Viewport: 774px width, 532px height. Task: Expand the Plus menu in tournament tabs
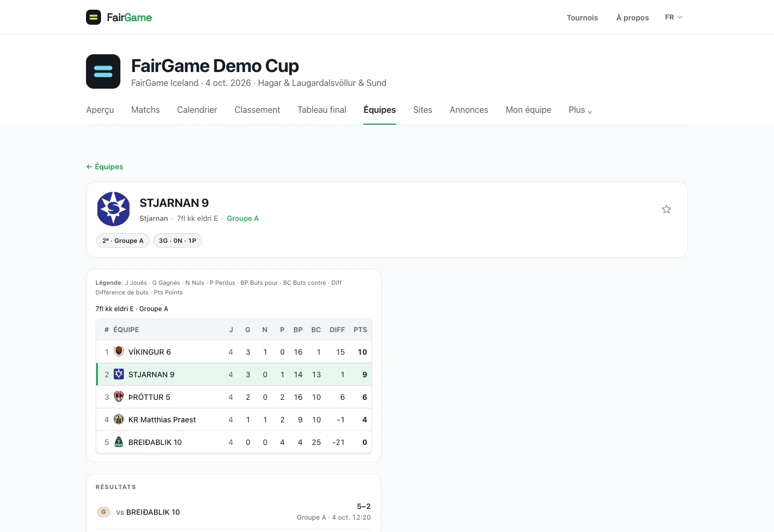[x=580, y=110]
